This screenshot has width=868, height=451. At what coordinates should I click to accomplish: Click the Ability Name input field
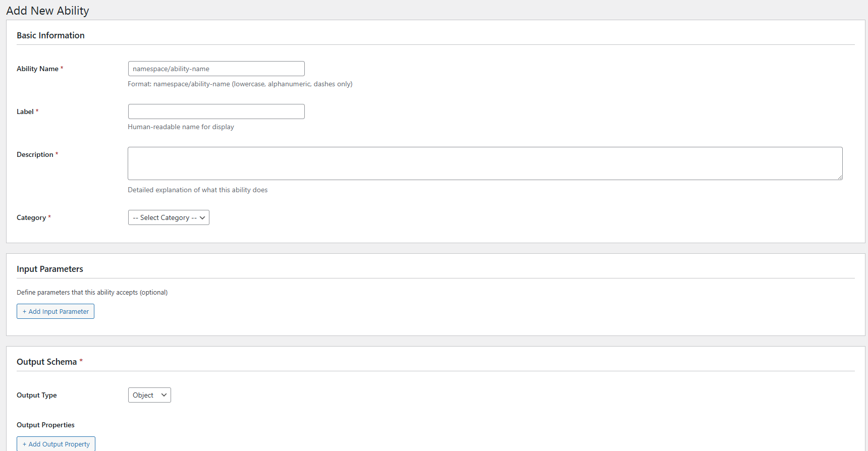tap(216, 69)
